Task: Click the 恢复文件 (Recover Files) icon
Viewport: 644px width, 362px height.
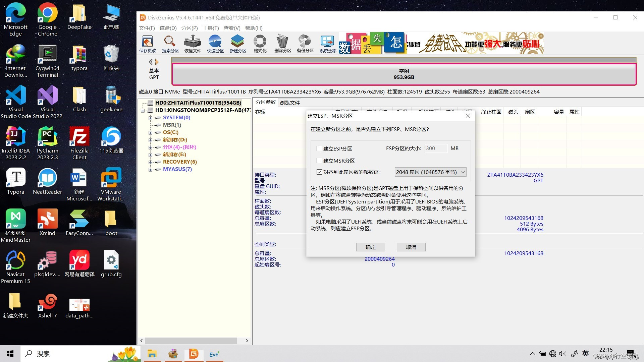Action: (x=193, y=43)
